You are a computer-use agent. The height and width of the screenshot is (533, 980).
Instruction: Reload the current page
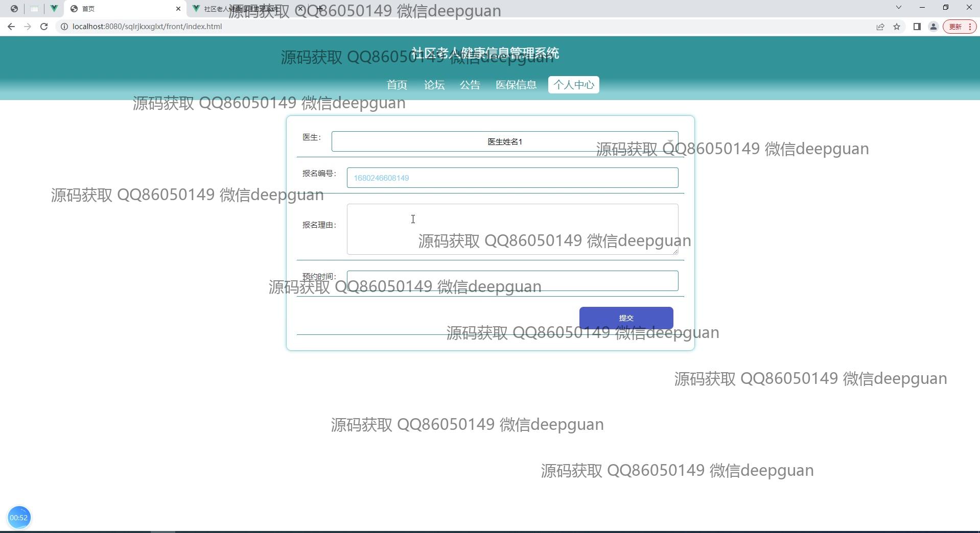44,27
